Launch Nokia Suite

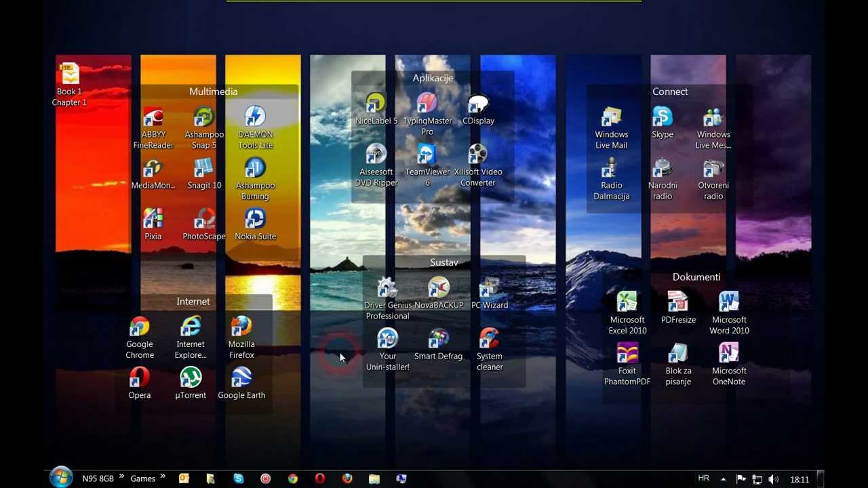point(255,225)
